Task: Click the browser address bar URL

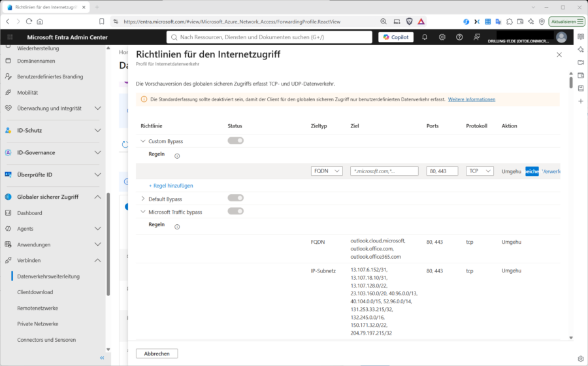Action: (x=232, y=22)
